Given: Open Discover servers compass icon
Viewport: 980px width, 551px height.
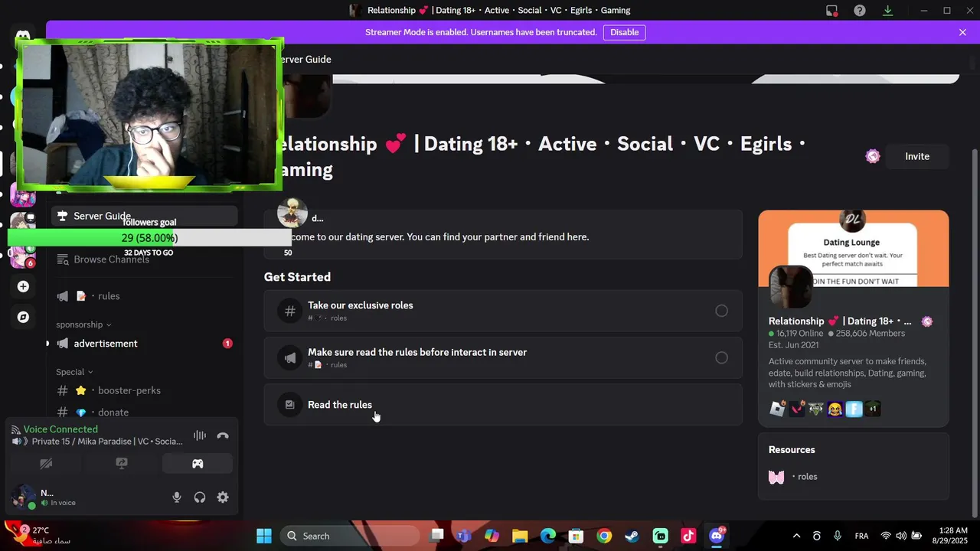Looking at the screenshot, I should 23,317.
